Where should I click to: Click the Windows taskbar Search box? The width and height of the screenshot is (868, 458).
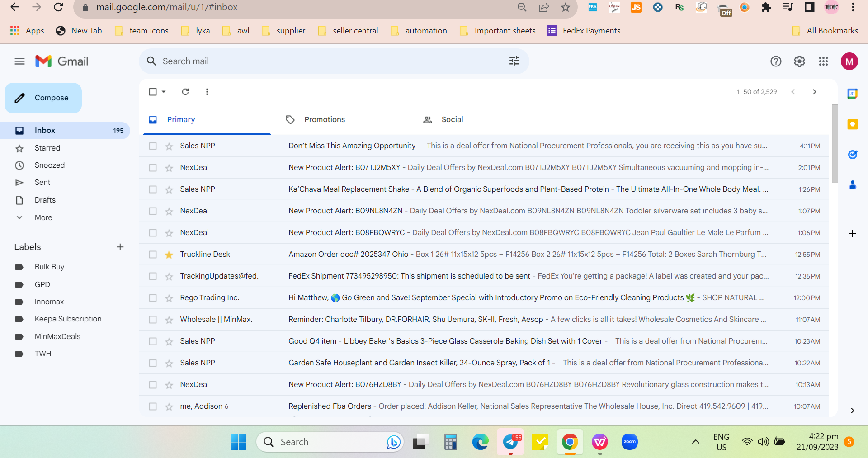(329, 442)
